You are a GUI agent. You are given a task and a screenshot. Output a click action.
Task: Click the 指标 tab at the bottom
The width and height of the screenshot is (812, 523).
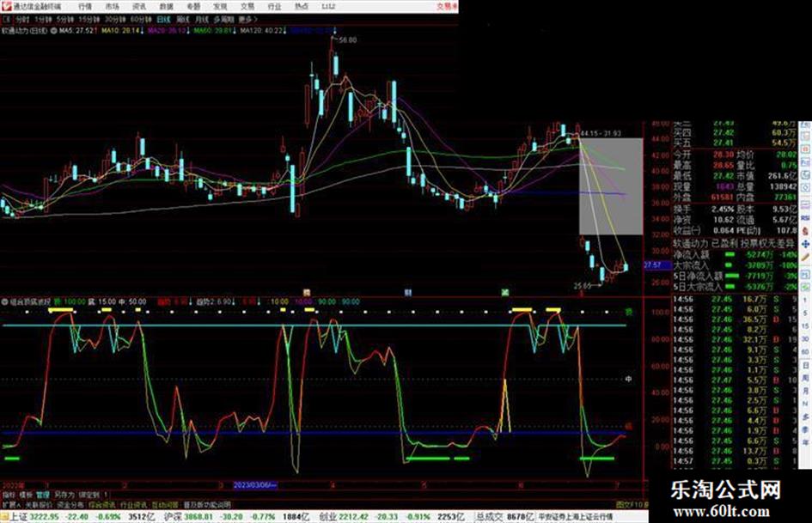point(9,495)
